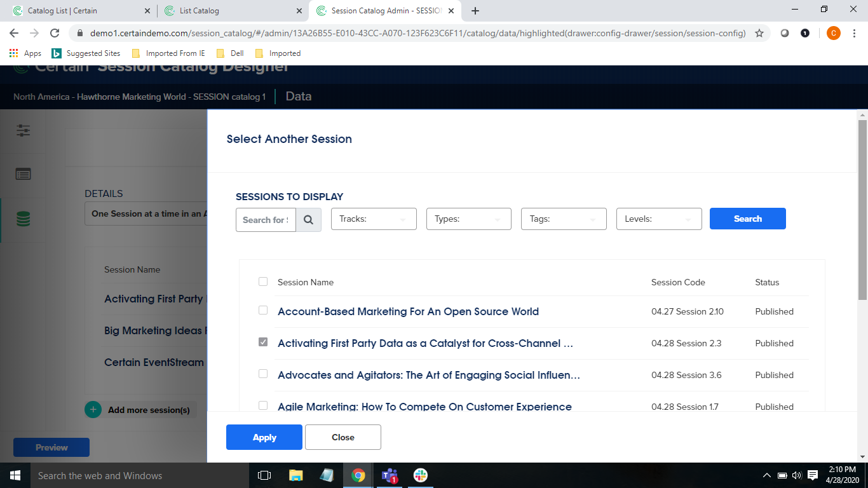This screenshot has height=488, width=868.
Task: Open the Chrome profile avatar C
Action: [833, 33]
